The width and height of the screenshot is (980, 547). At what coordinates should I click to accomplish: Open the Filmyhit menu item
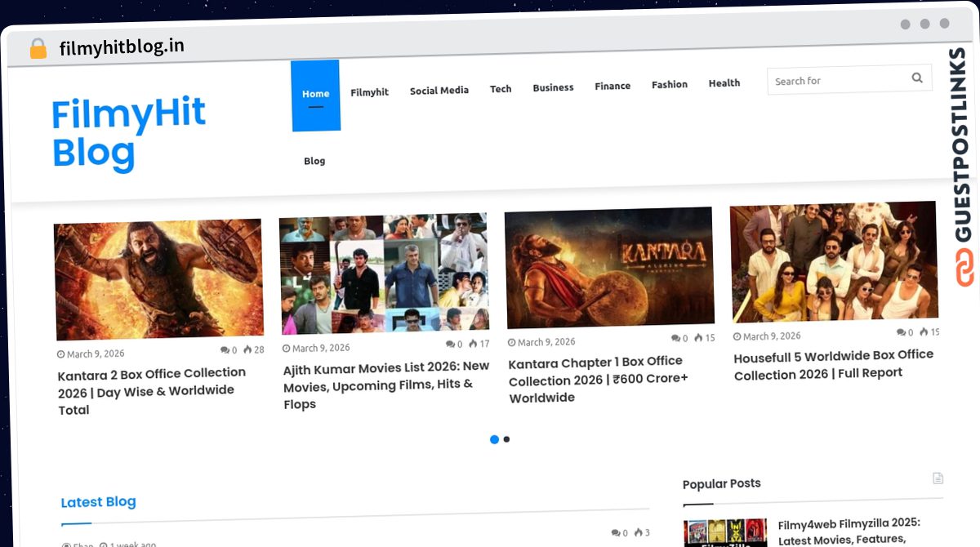[x=369, y=92]
